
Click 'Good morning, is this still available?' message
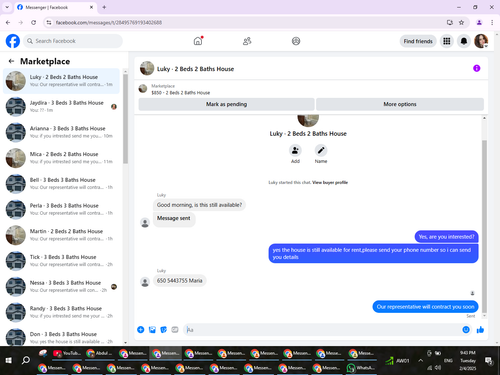point(199,205)
